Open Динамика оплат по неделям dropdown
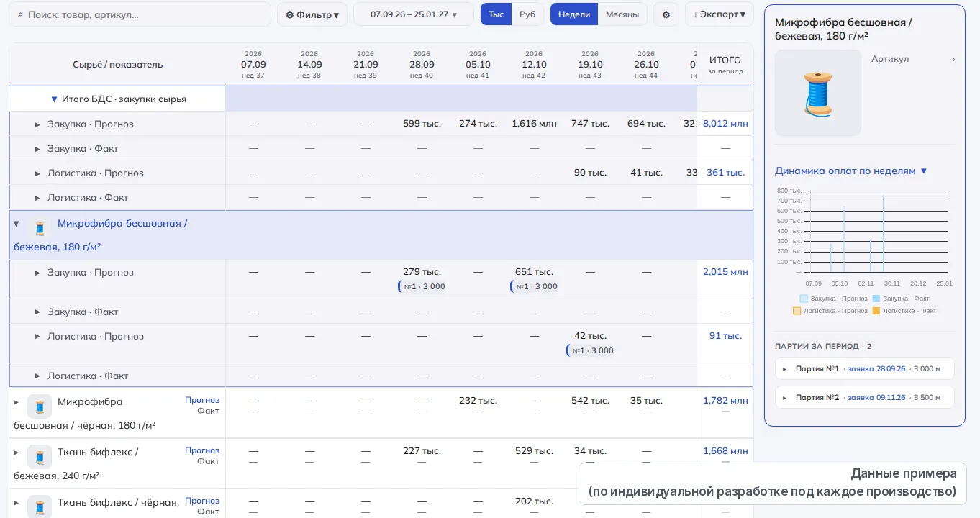 pyautogui.click(x=851, y=171)
